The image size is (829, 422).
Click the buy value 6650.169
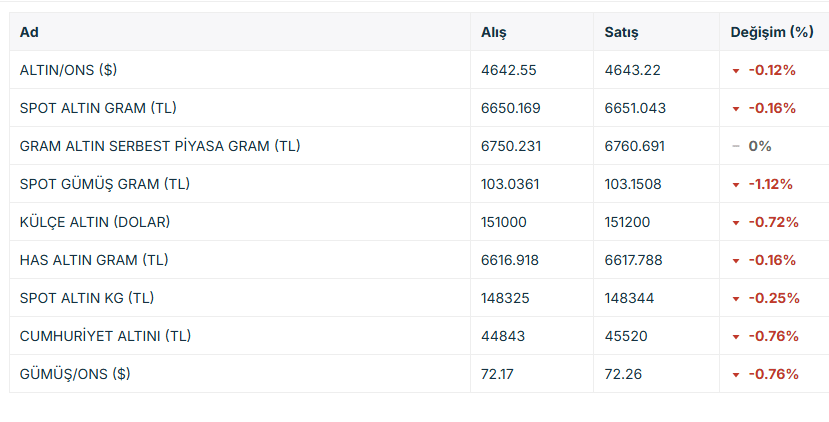click(511, 108)
